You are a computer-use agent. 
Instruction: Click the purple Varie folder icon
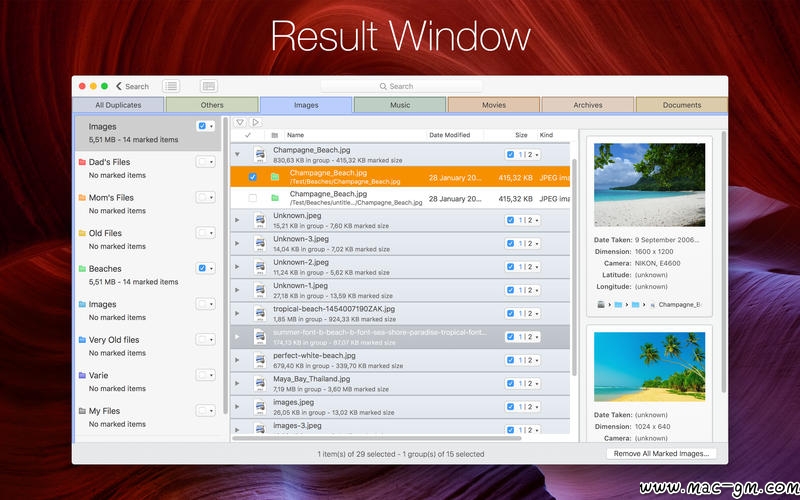(x=82, y=375)
